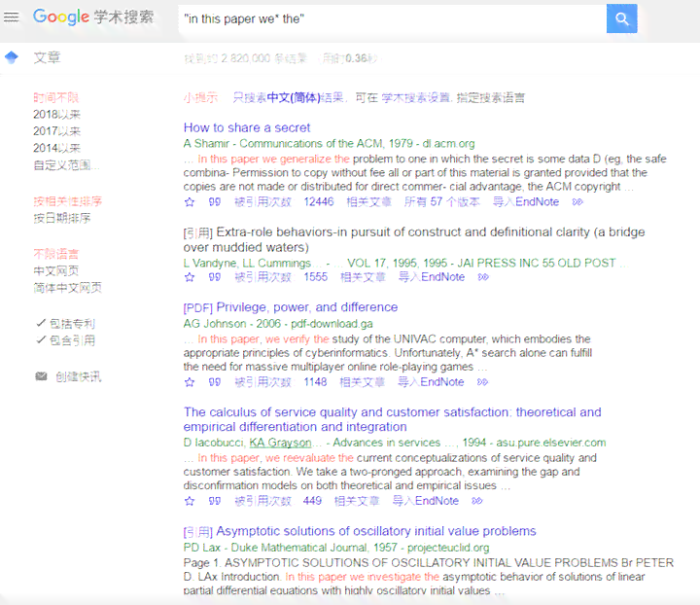Open 相关文章 for 'calculus of service quality'
This screenshot has width=700, height=605.
(357, 501)
